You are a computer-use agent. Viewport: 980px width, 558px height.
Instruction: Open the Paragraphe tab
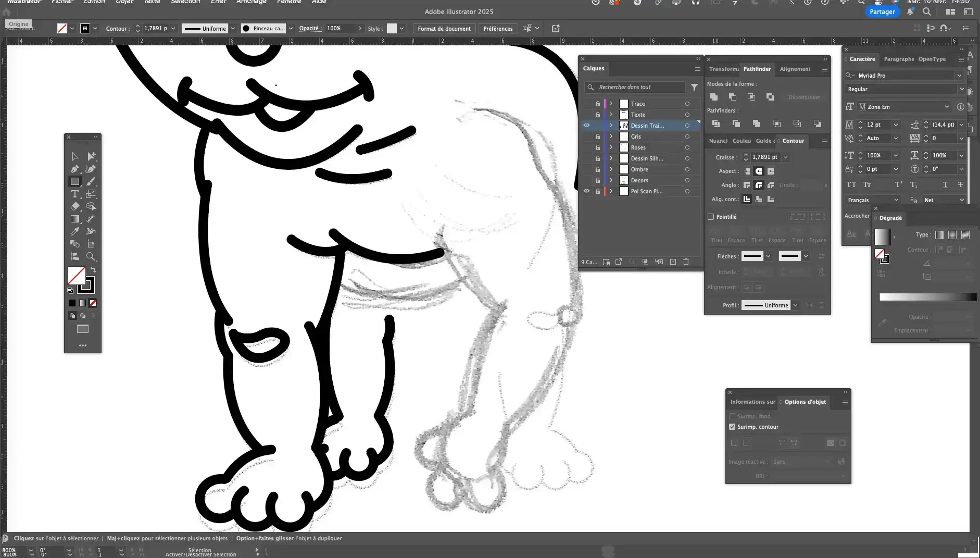[x=899, y=59]
